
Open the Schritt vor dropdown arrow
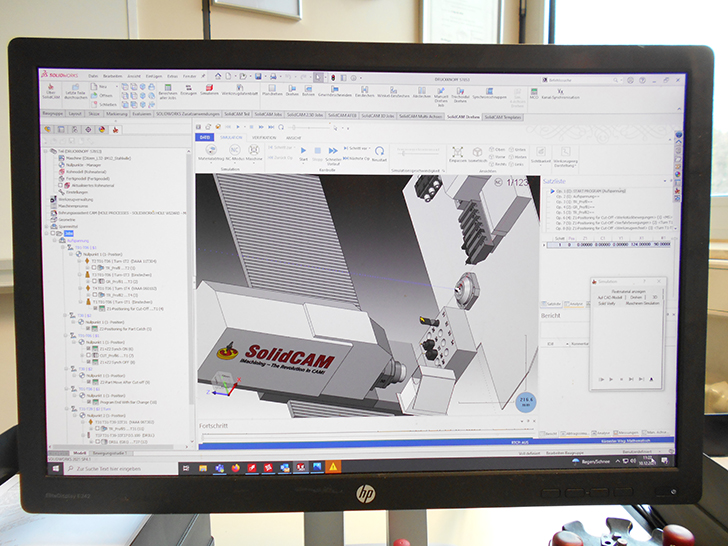pyautogui.click(x=370, y=149)
